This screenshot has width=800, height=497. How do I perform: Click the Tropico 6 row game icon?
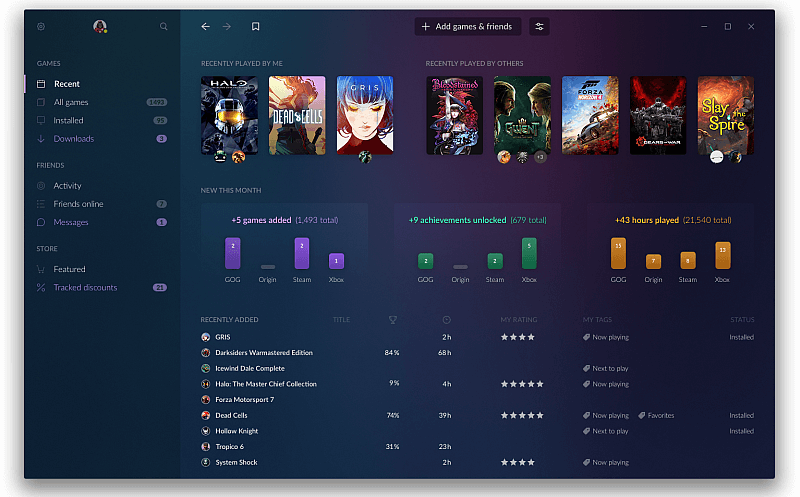pyautogui.click(x=206, y=446)
